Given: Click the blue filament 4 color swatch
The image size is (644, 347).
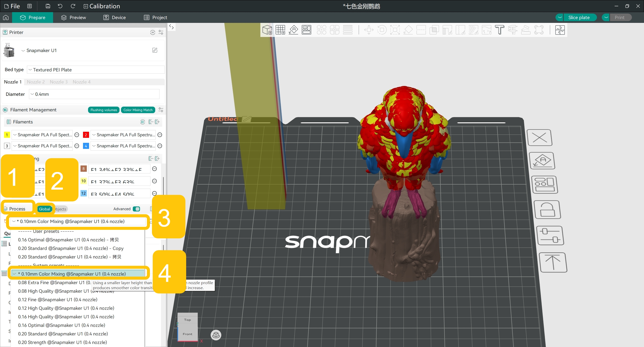Looking at the screenshot, I should pos(86,146).
